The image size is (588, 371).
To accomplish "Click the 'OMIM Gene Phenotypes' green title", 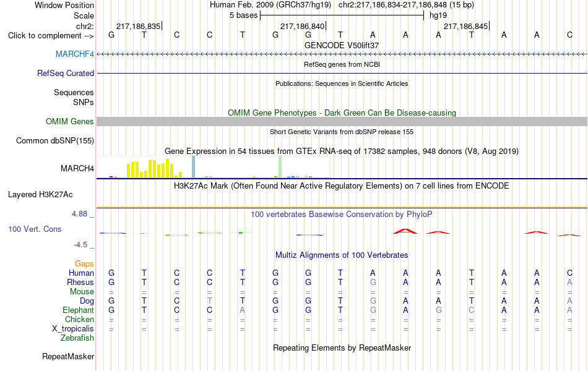I will click(x=342, y=113).
